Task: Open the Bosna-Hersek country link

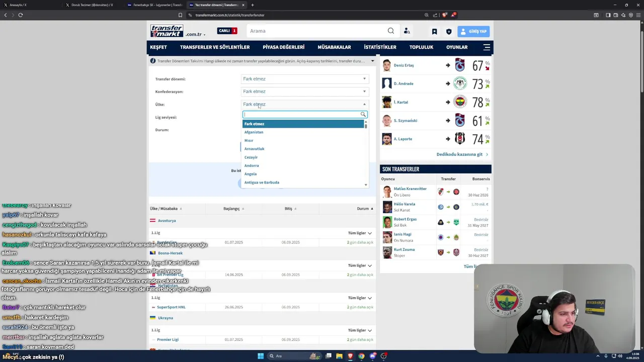Action: [x=170, y=253]
